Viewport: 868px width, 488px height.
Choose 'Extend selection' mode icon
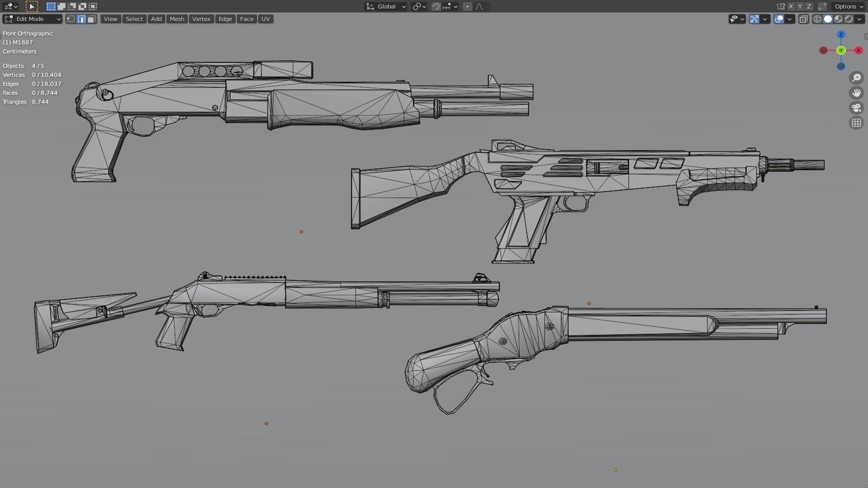pyautogui.click(x=61, y=6)
